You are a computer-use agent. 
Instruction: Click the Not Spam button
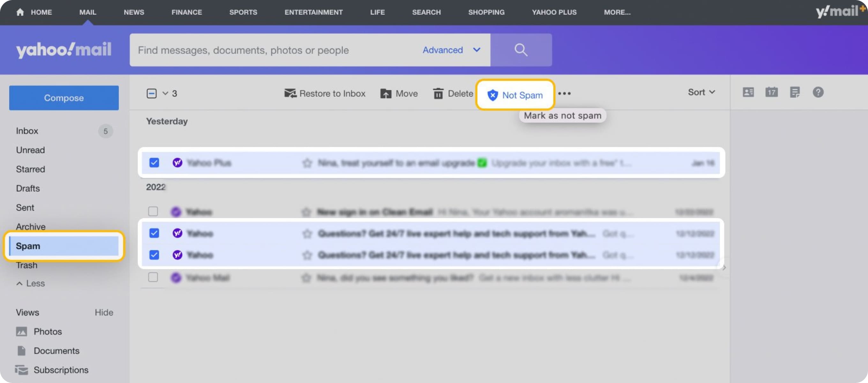pos(515,95)
